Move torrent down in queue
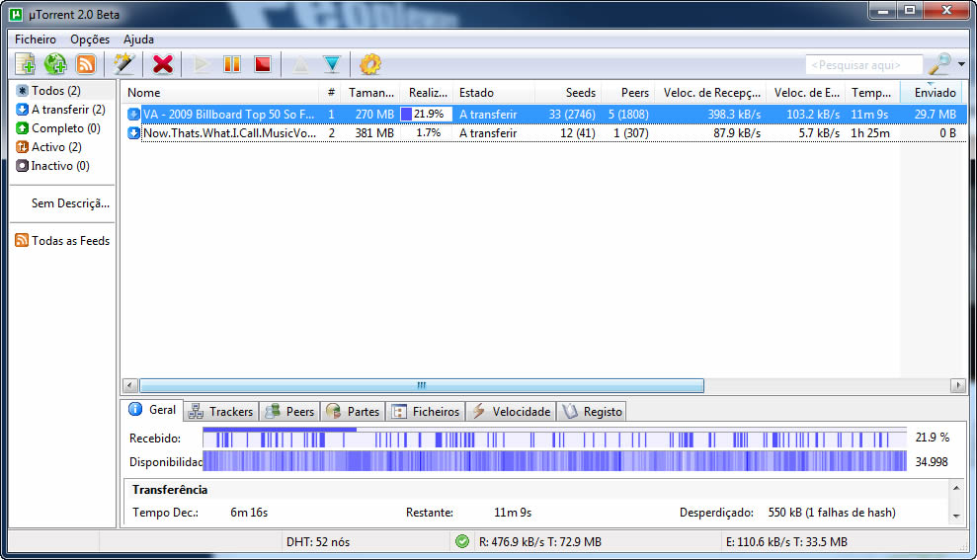Screen dimensions: 977x560 point(331,64)
